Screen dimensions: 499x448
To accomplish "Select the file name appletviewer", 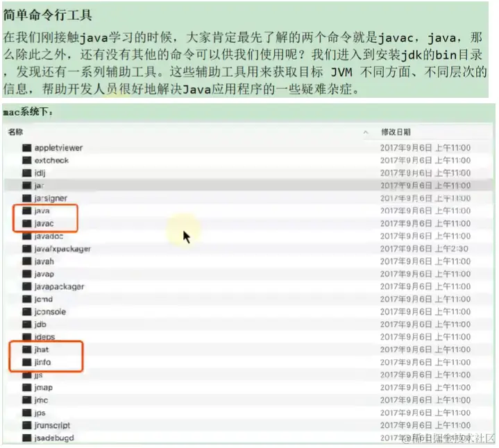I will coord(58,148).
